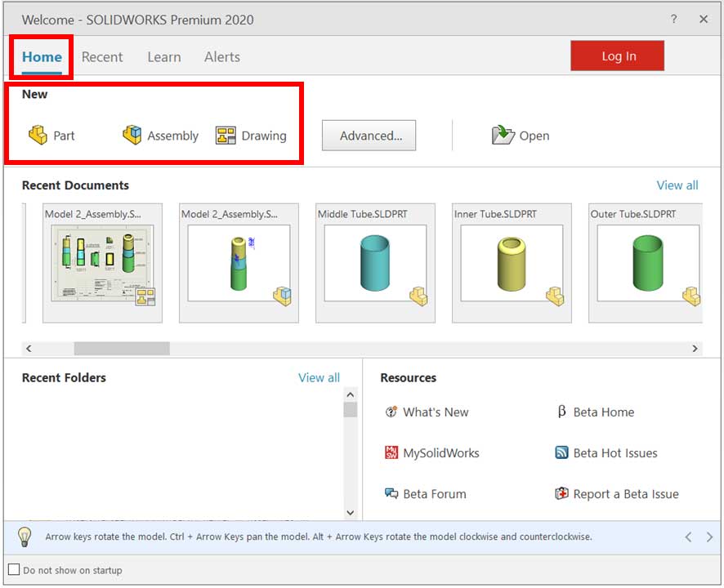Create a new Drawing document icon
Viewport: 724px width, 588px height.
[226, 136]
